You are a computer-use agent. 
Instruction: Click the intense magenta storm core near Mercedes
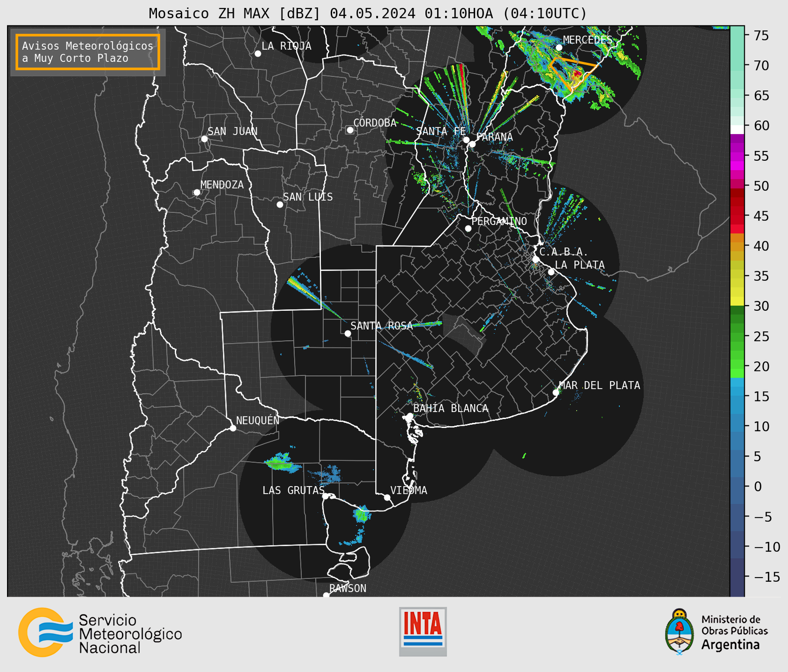pos(577,73)
